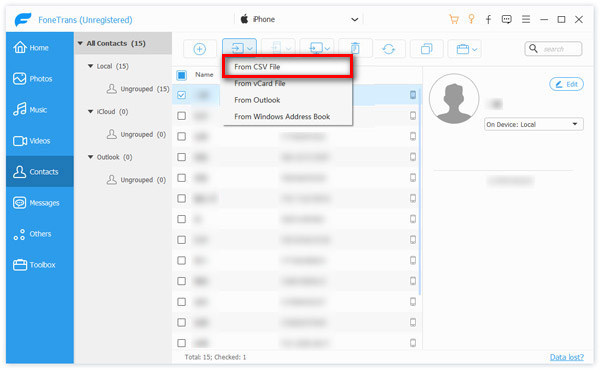Open Videos in the sidebar
600x370 pixels.
tap(40, 141)
